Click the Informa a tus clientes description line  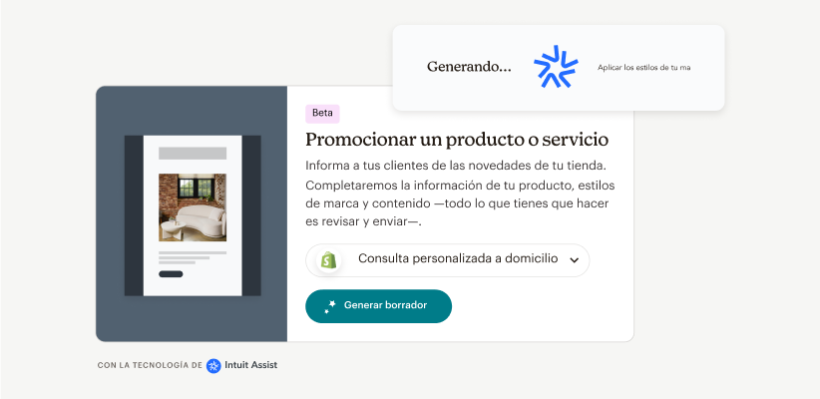click(x=455, y=166)
